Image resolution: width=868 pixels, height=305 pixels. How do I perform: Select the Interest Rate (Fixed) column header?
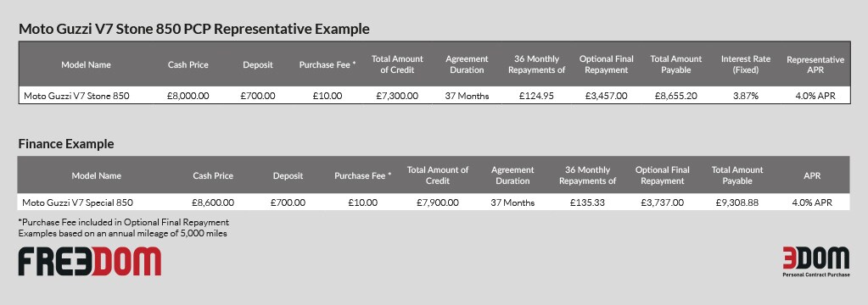745,64
